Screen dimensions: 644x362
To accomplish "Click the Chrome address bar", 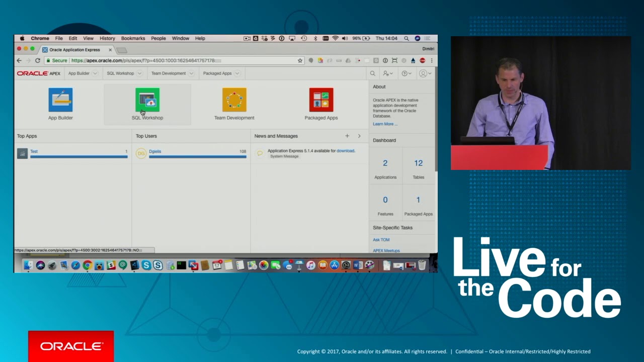I will [174, 60].
